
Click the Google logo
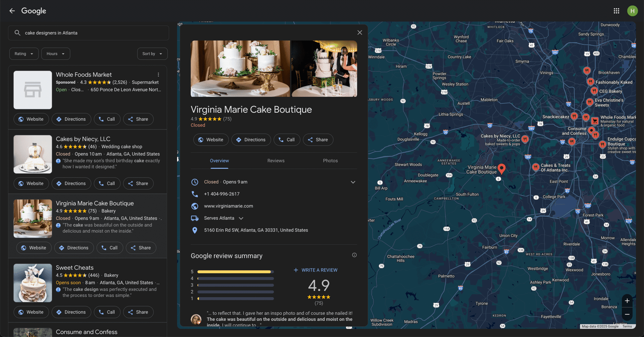tap(34, 11)
